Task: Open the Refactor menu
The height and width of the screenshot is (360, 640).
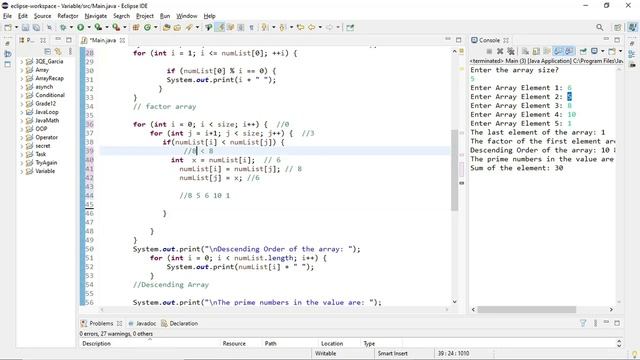Action: [68, 16]
